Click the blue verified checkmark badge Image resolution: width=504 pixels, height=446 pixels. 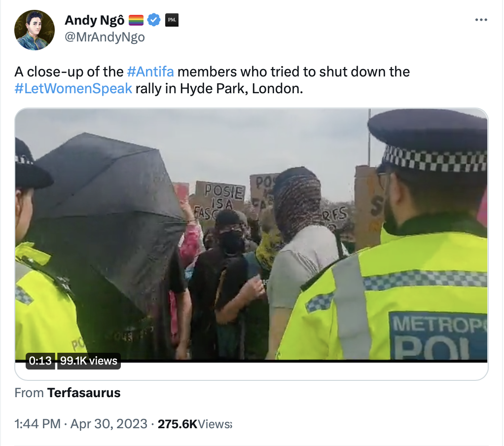(154, 20)
